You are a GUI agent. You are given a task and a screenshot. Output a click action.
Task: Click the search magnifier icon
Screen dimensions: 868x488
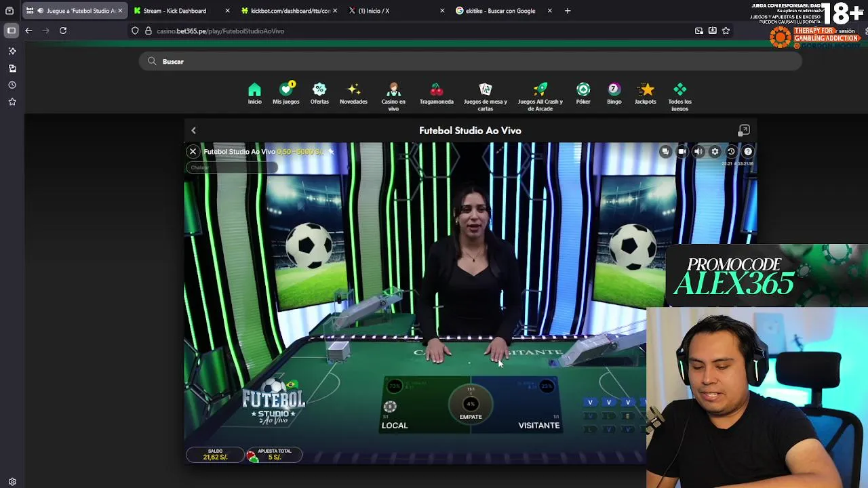click(x=152, y=62)
